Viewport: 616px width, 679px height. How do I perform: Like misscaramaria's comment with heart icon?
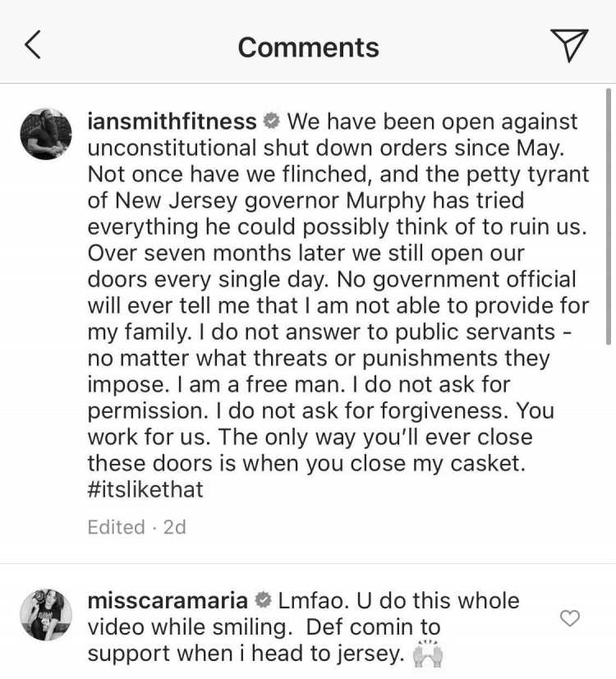tap(570, 618)
